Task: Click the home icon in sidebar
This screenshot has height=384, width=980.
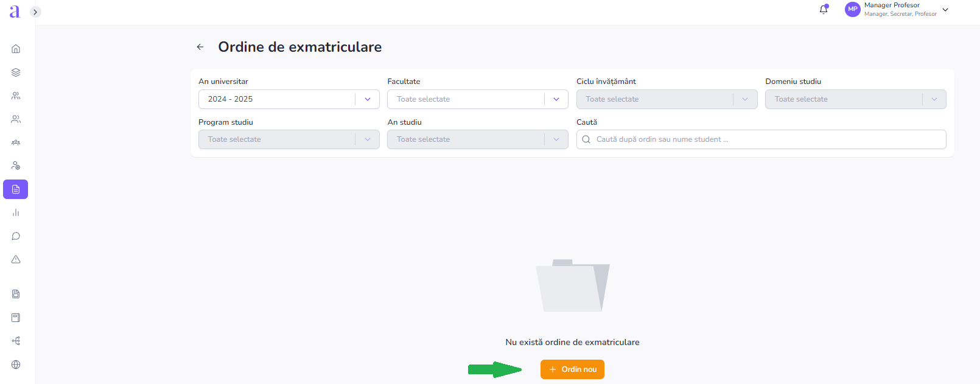Action: point(16,49)
